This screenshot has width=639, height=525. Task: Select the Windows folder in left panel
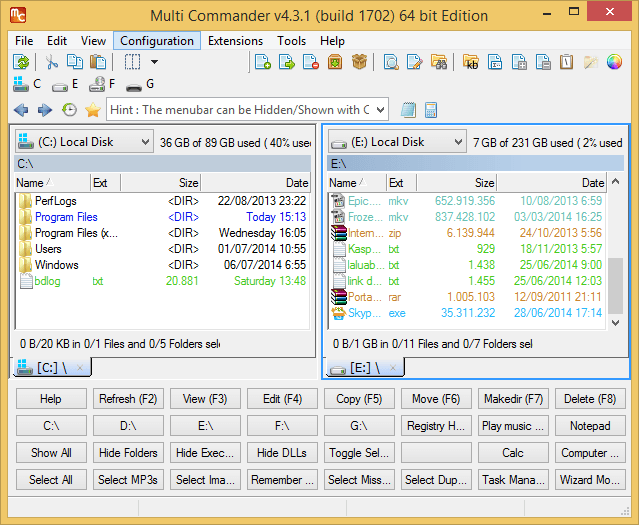[x=162, y=265]
